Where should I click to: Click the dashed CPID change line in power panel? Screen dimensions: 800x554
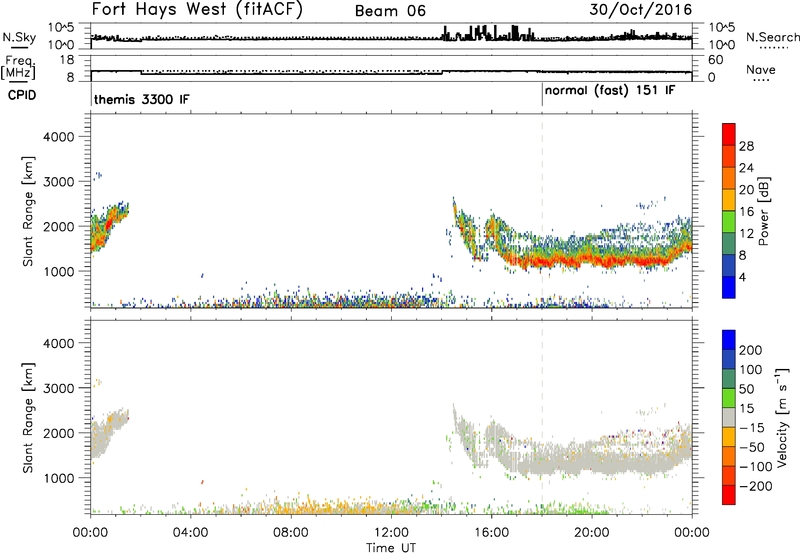tap(542, 210)
